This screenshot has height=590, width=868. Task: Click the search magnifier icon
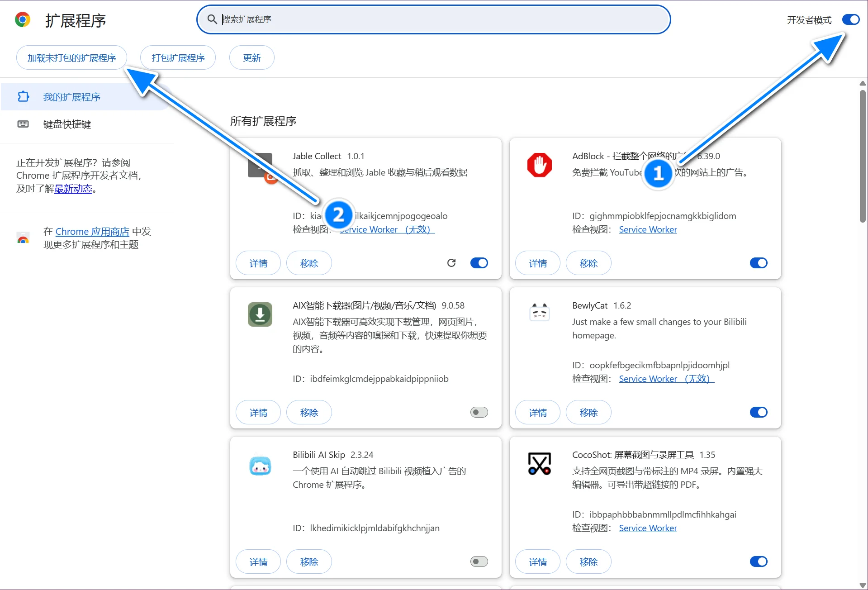click(x=212, y=19)
